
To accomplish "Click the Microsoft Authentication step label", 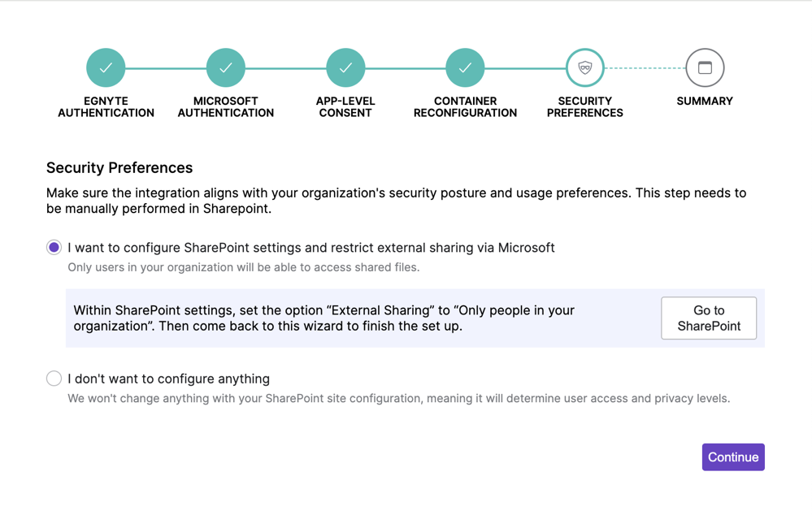I will 225,106.
